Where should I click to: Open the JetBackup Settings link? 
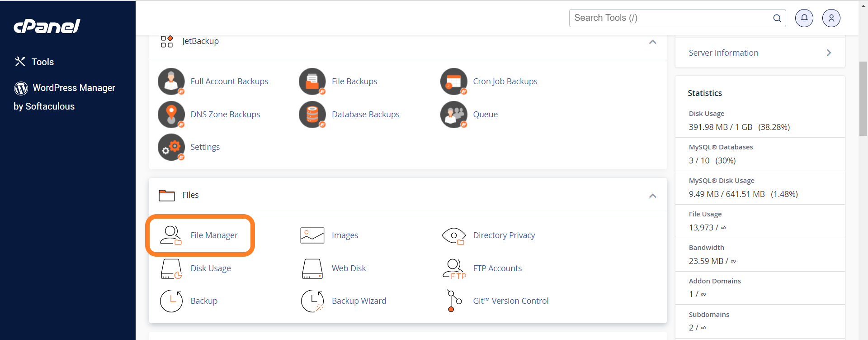[x=205, y=147]
